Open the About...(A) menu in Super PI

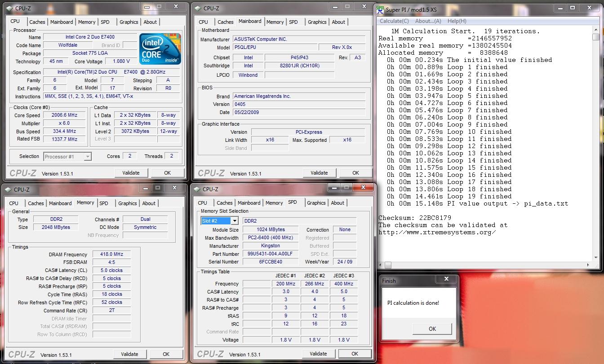click(x=428, y=21)
